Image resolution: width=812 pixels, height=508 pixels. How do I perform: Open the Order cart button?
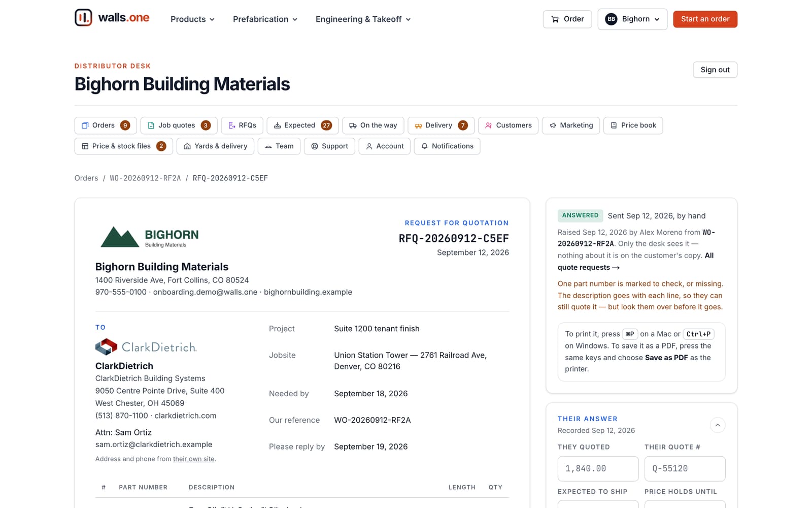coord(567,19)
